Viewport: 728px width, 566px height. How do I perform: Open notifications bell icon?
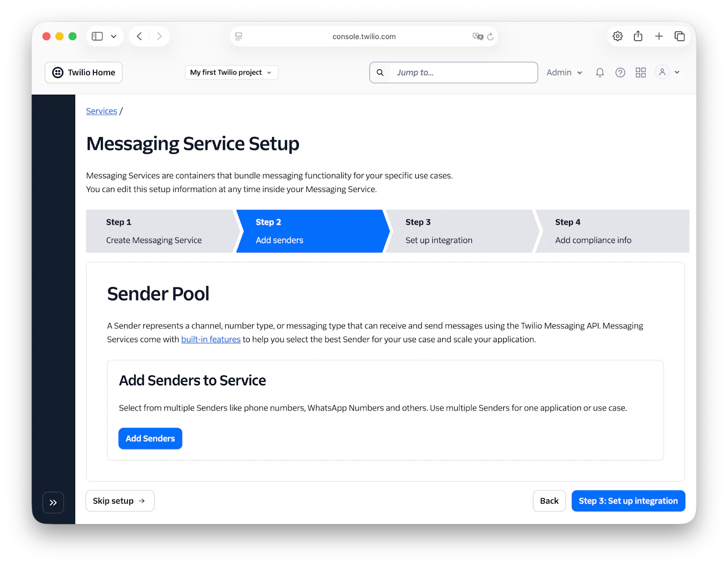pos(600,72)
